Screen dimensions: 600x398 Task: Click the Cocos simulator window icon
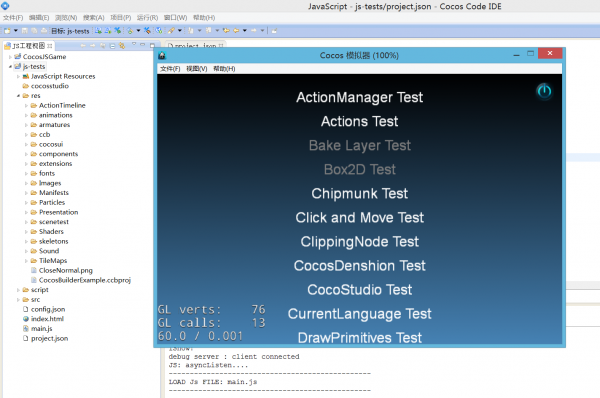pos(162,55)
